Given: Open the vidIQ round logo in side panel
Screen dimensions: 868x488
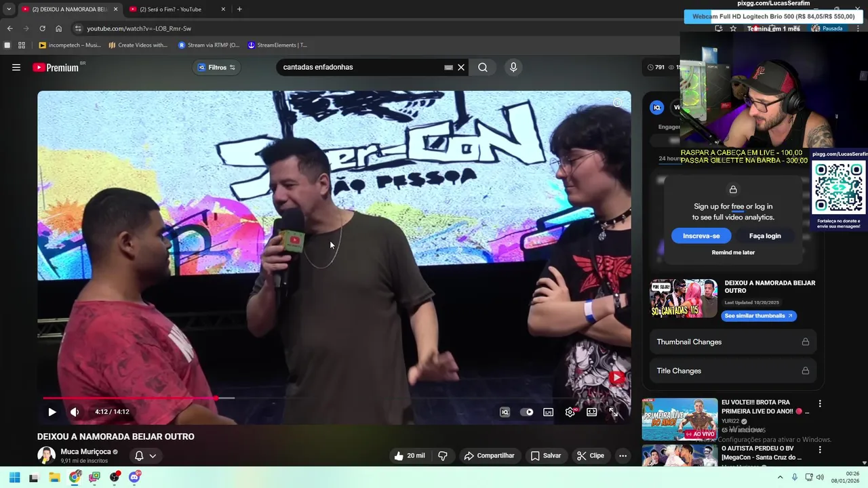Looking at the screenshot, I should pos(656,107).
